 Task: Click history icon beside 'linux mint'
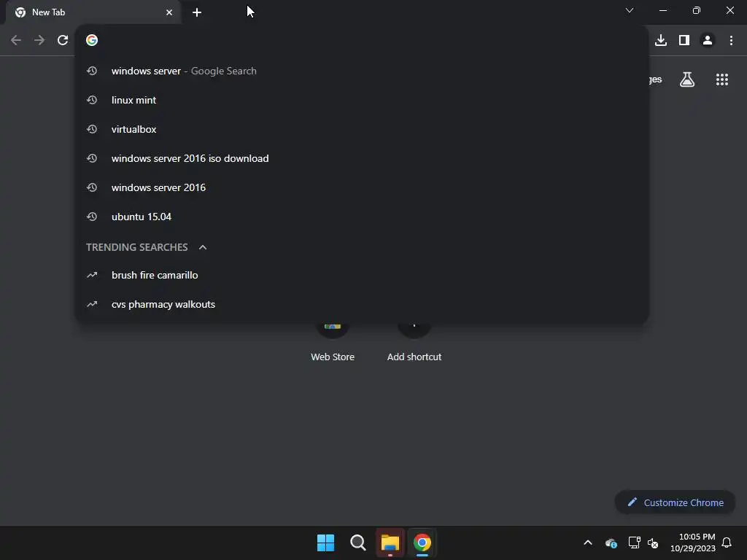coord(92,100)
